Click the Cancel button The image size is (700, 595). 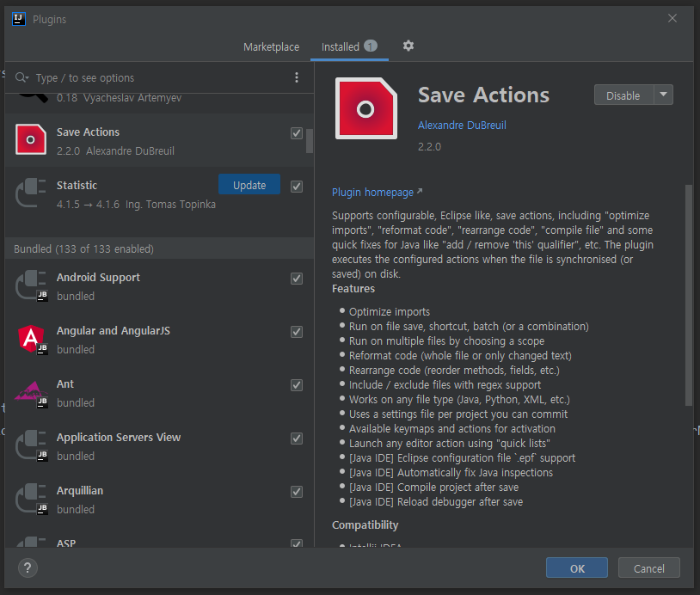648,567
